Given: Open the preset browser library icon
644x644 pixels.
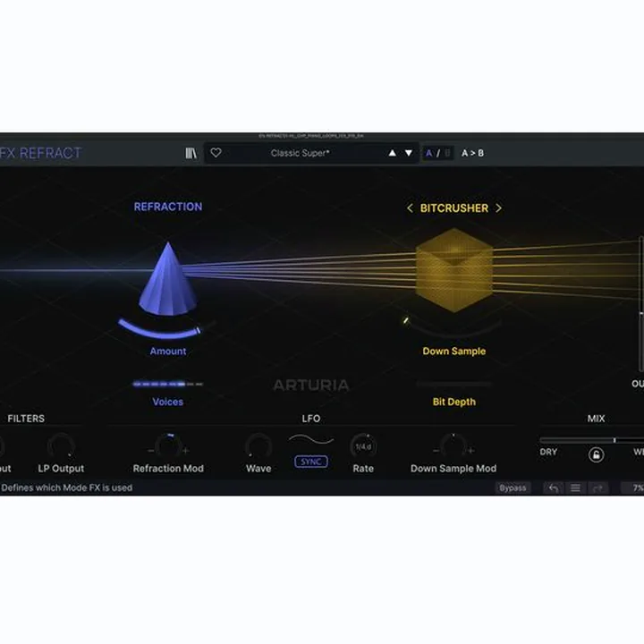Looking at the screenshot, I should tap(191, 153).
